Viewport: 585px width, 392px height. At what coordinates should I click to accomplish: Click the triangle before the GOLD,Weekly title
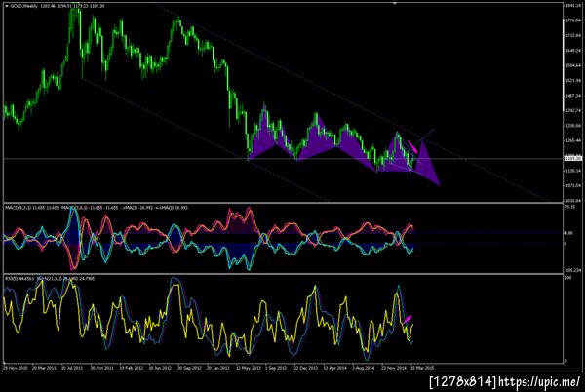(7, 6)
